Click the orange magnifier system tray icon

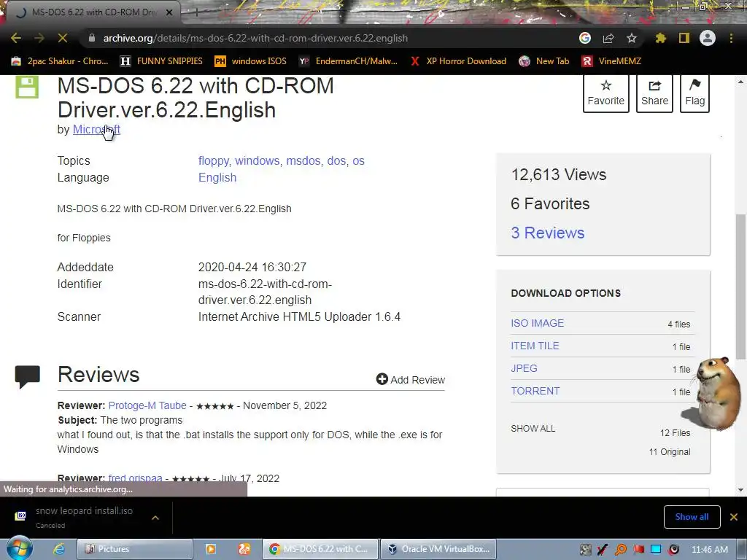621,550
